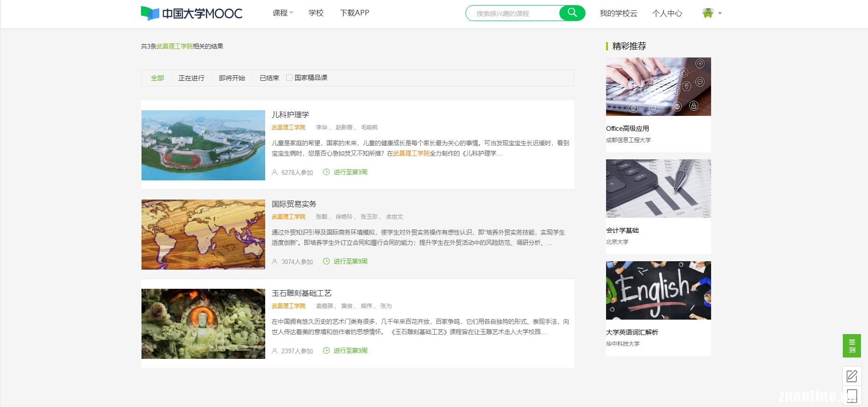Click the 国际贸易实务 world map thumbnail
868x407 pixels.
pyautogui.click(x=203, y=235)
